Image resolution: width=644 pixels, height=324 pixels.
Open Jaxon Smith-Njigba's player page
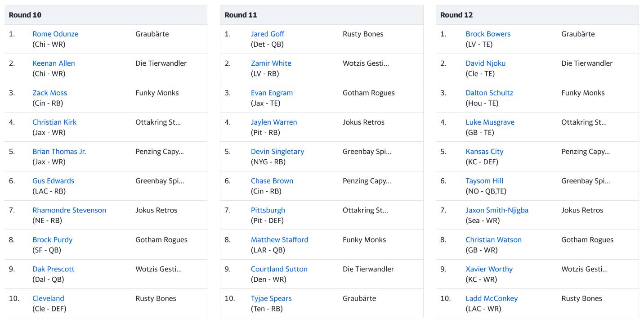point(497,210)
